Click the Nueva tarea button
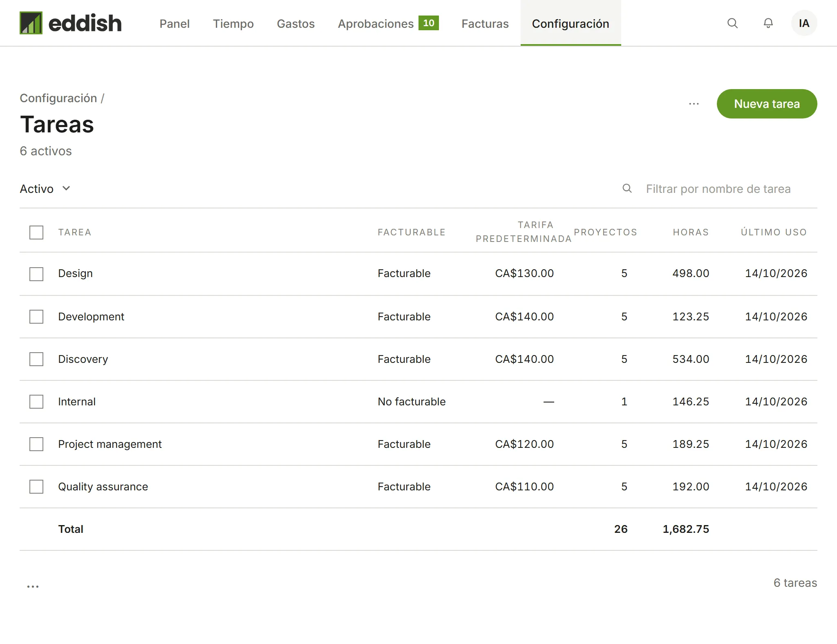Screen dimensions: 837x644 coord(767,104)
